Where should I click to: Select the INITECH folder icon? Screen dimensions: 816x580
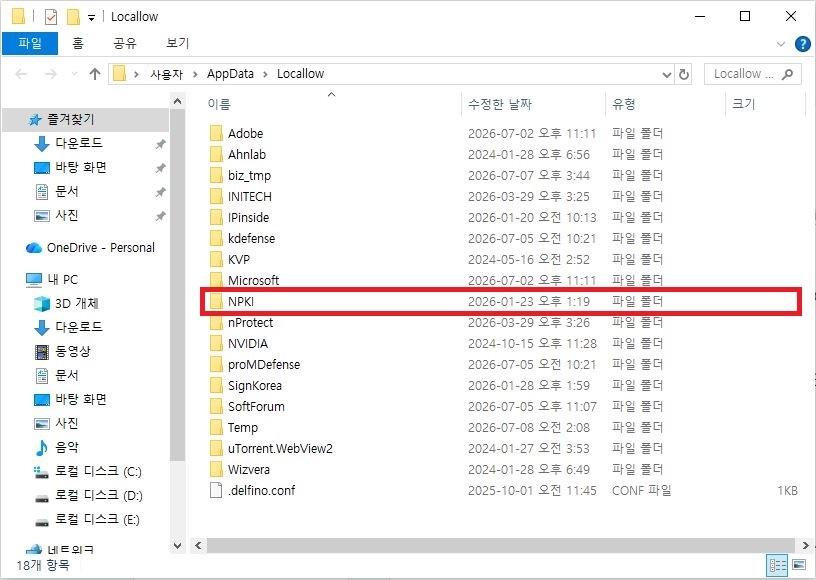216,197
